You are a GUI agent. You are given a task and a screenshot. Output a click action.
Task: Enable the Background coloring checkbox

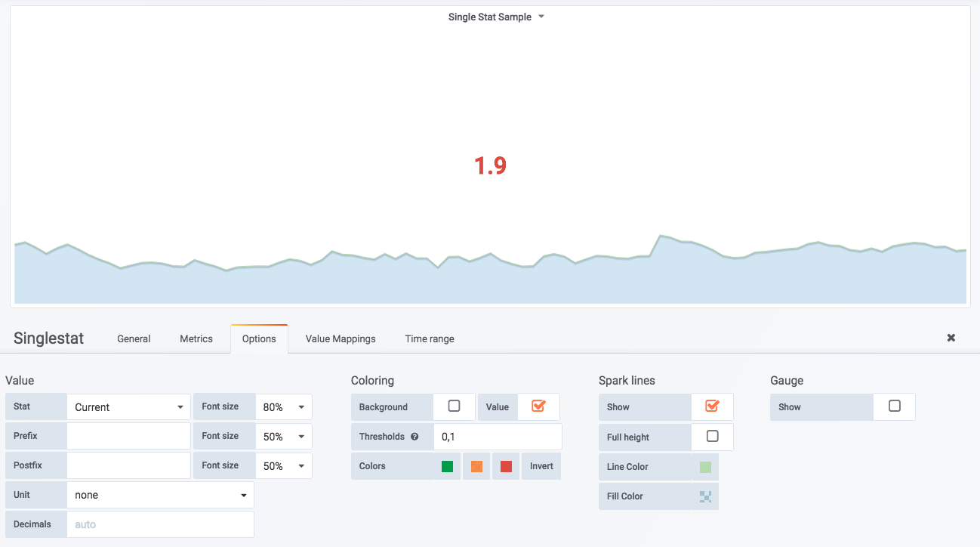(x=454, y=406)
